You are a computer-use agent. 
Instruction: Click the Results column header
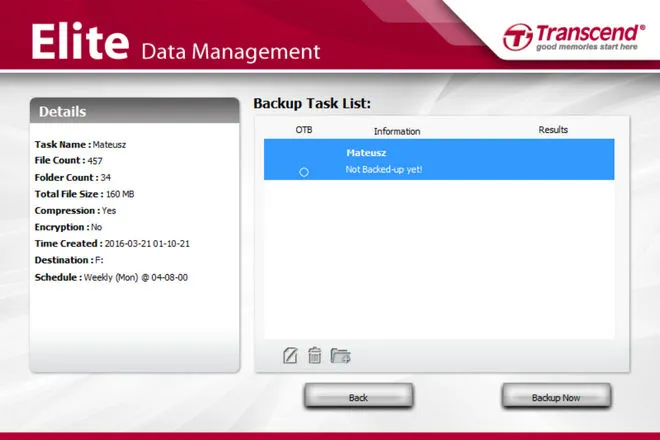click(552, 130)
